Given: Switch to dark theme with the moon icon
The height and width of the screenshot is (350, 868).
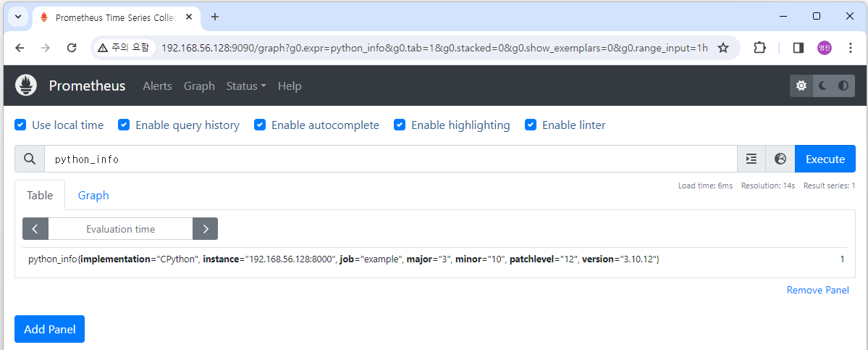Looking at the screenshot, I should 823,86.
